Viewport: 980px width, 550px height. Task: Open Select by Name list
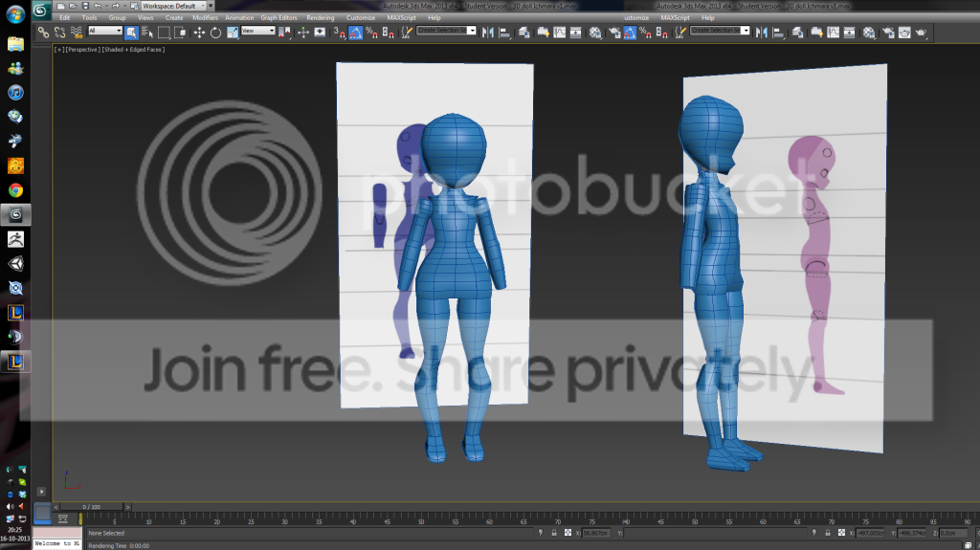click(146, 33)
